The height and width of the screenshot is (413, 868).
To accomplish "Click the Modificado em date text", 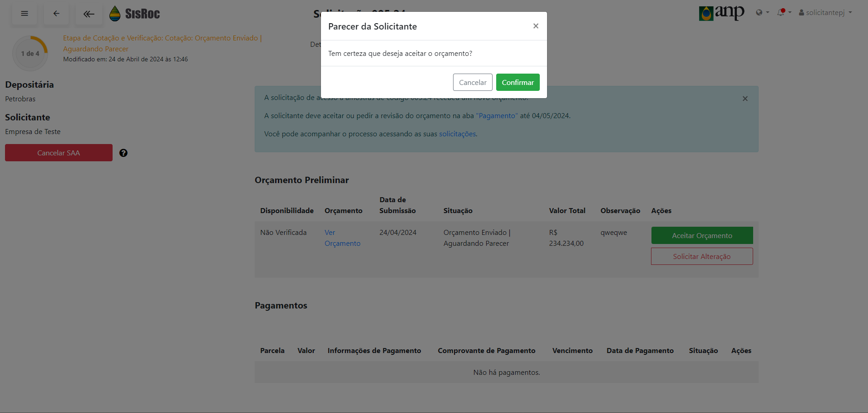I will (125, 59).
